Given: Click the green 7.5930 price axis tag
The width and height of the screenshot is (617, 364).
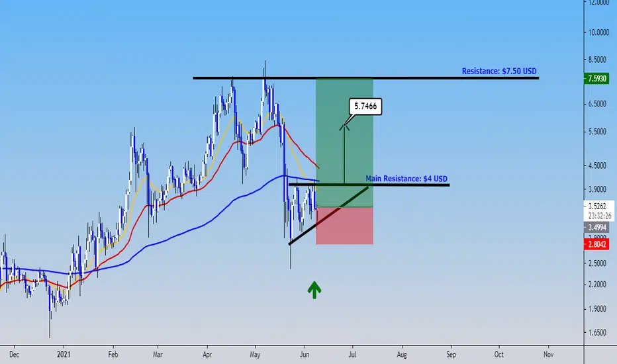Looking at the screenshot, I should (x=596, y=79).
